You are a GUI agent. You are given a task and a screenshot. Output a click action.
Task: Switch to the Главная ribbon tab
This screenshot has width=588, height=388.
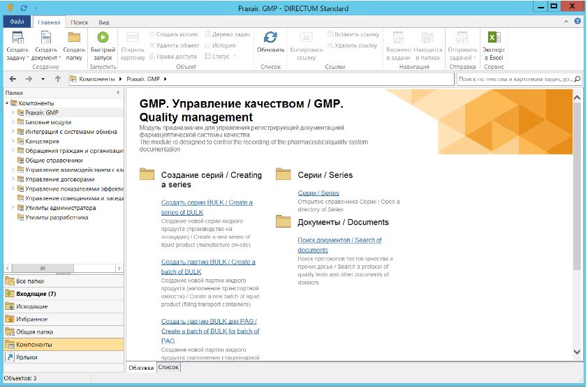(x=49, y=22)
